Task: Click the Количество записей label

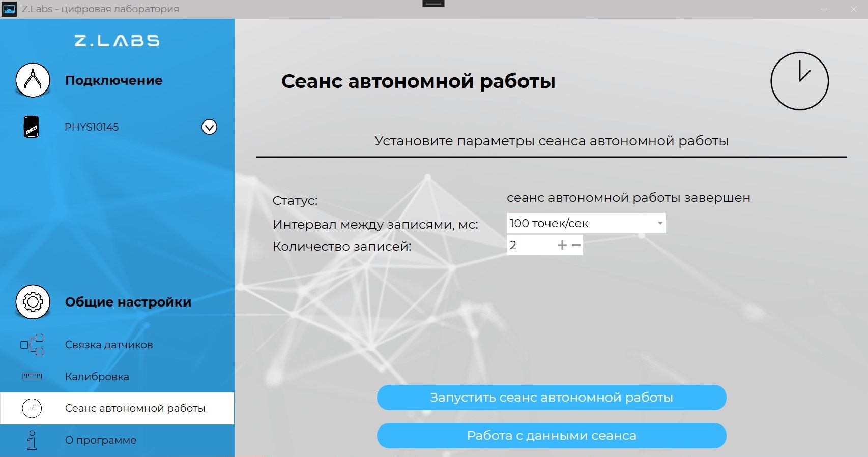Action: 342,247
